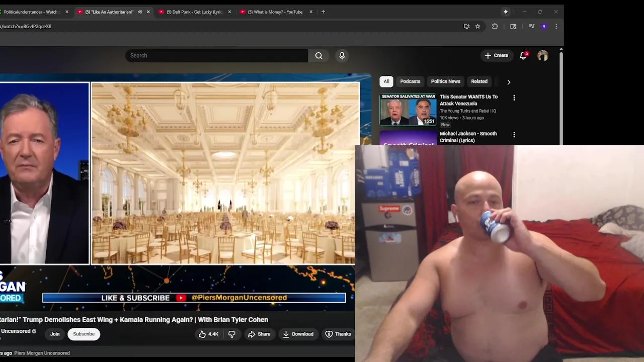Click the Join channel button

pyautogui.click(x=55, y=334)
